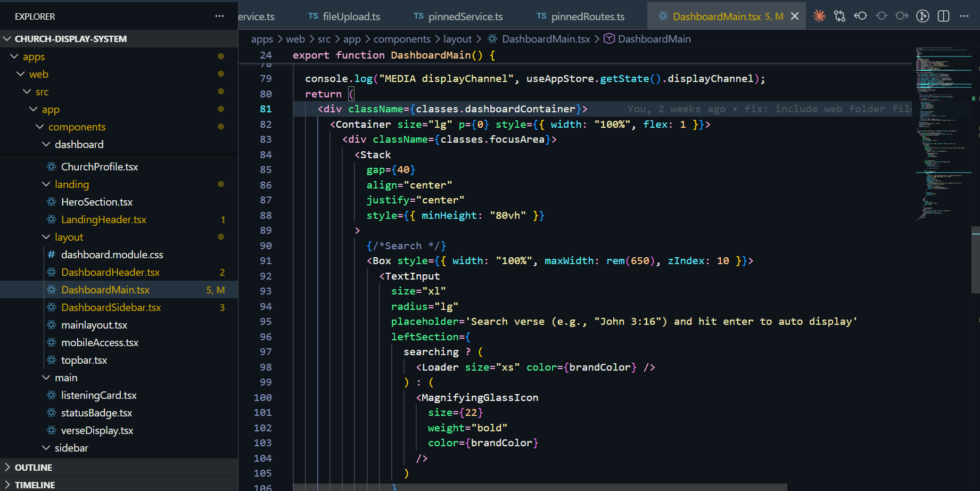Close the DashboardMain.tsx tab
This screenshot has height=491, width=980.
coord(795,16)
